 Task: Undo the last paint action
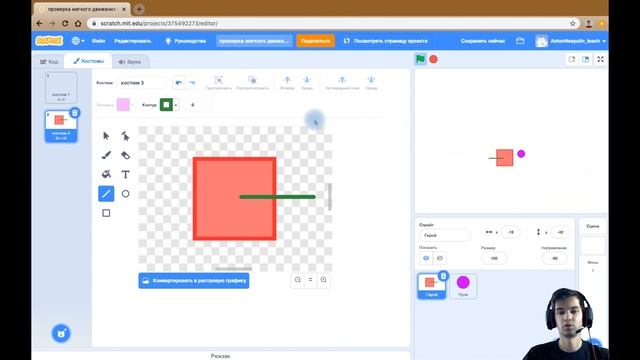179,82
